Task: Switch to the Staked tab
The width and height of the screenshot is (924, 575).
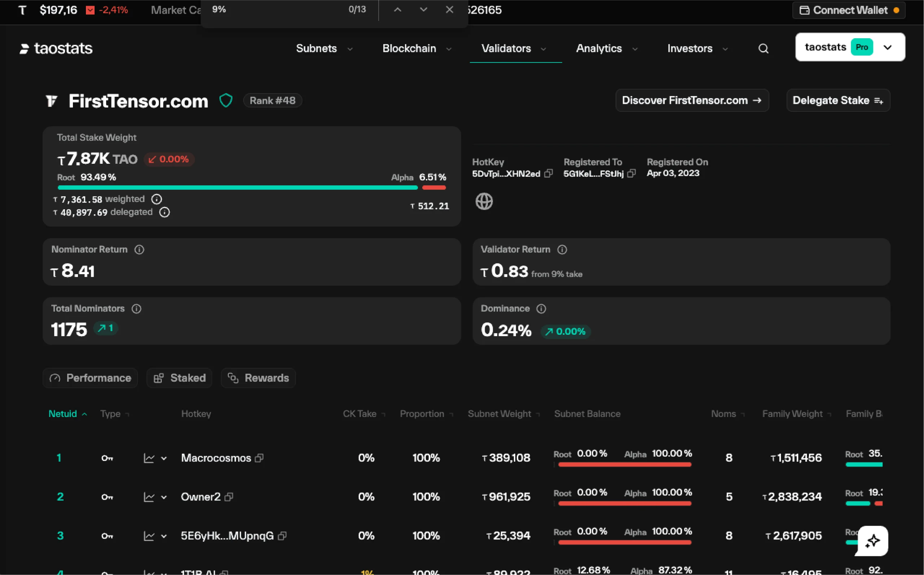Action: click(x=179, y=378)
